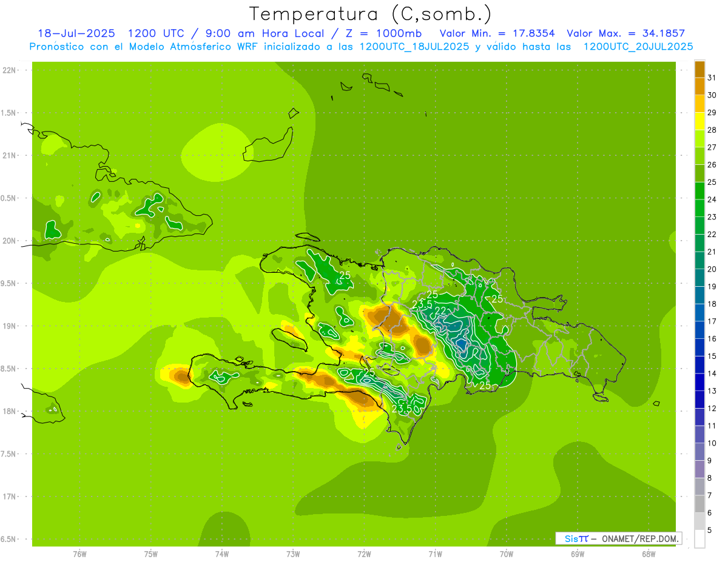Click the '72W' longitude axis label
The image size is (728, 562).
tap(364, 554)
